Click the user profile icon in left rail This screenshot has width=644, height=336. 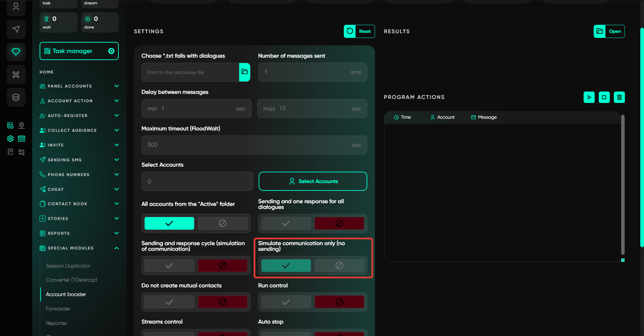coord(16,7)
